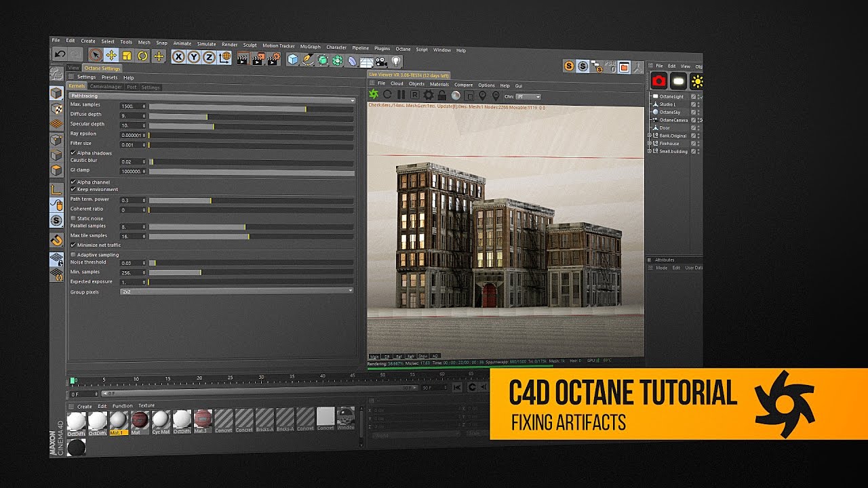Click Texture in material manager
The image size is (868, 488).
[146, 406]
